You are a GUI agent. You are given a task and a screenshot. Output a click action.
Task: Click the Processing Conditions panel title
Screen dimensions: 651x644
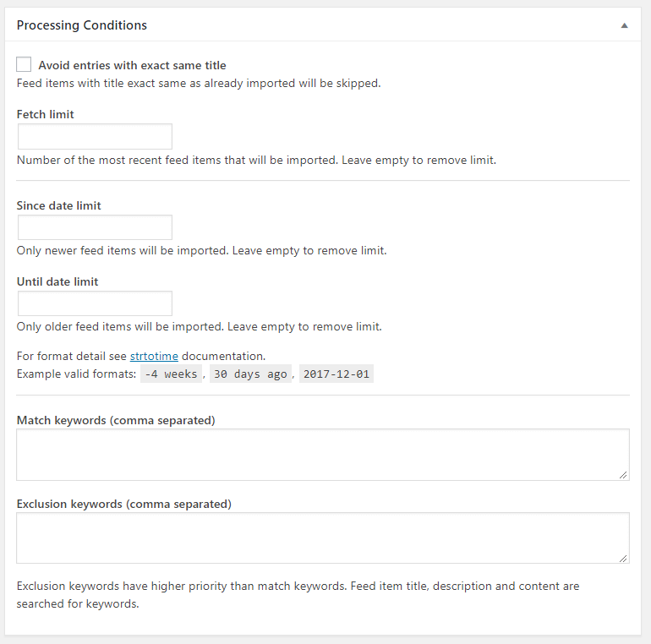(82, 25)
